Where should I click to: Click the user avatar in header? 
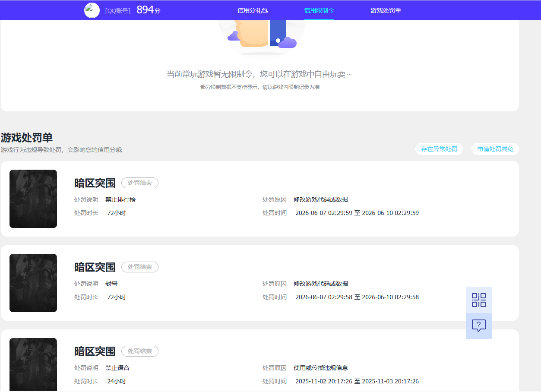(92, 10)
